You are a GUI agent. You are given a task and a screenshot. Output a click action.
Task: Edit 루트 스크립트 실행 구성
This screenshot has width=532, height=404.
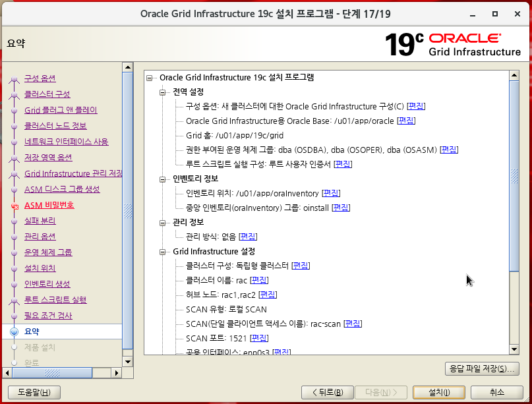pyautogui.click(x=343, y=165)
